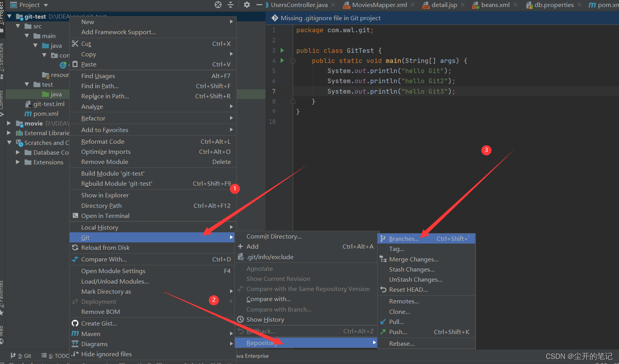Click the fold marker at line 4
Viewport: 619px width, 364px height.
pyautogui.click(x=293, y=61)
